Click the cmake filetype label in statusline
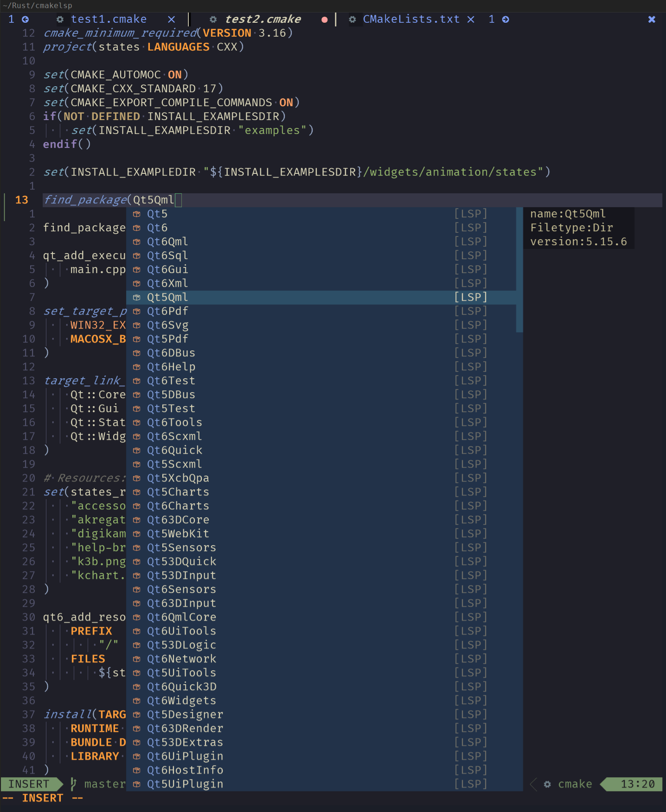Screen dimensions: 666x812 coord(575,784)
